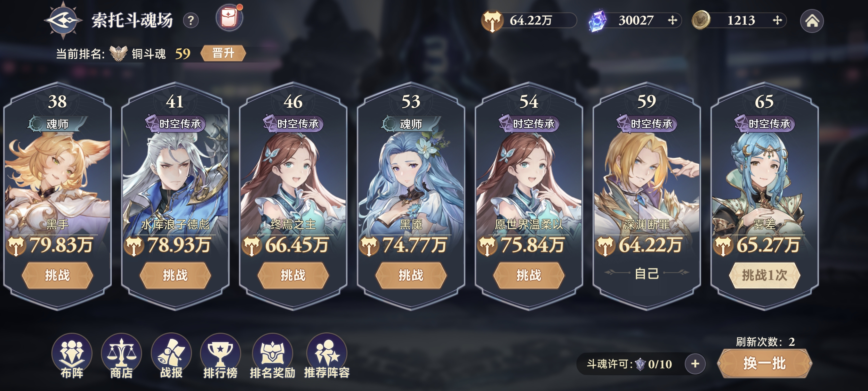Click the 晋升 promotion button

coord(223,53)
